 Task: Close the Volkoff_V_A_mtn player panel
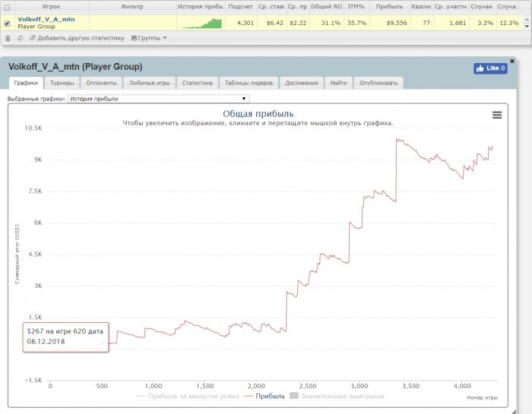click(512, 61)
